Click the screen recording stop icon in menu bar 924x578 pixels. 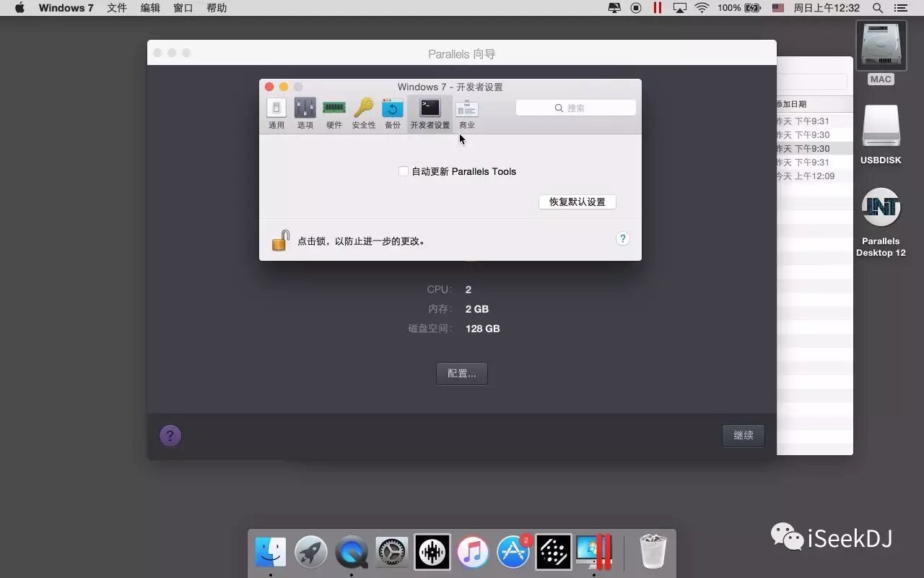(636, 8)
